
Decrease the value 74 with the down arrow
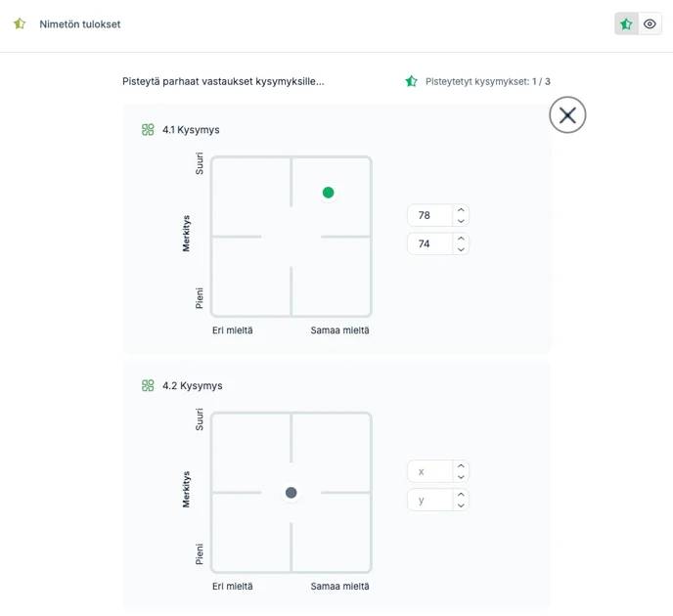tap(461, 249)
